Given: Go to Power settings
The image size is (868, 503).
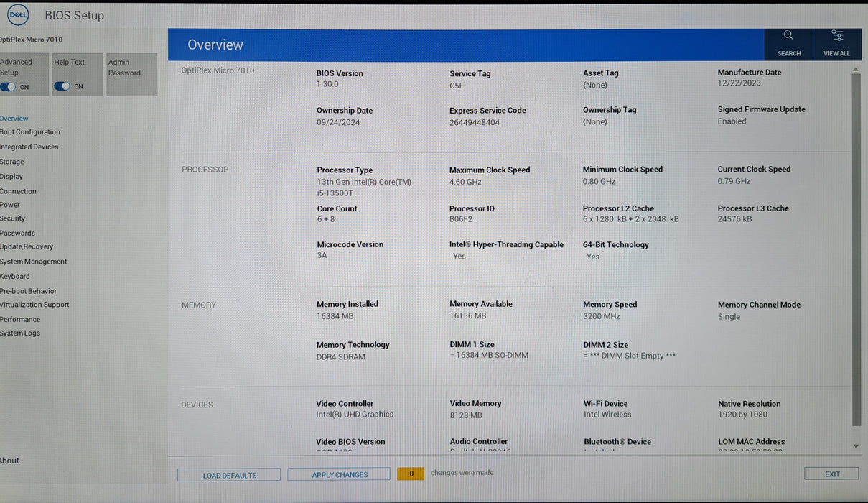Looking at the screenshot, I should click(x=10, y=206).
